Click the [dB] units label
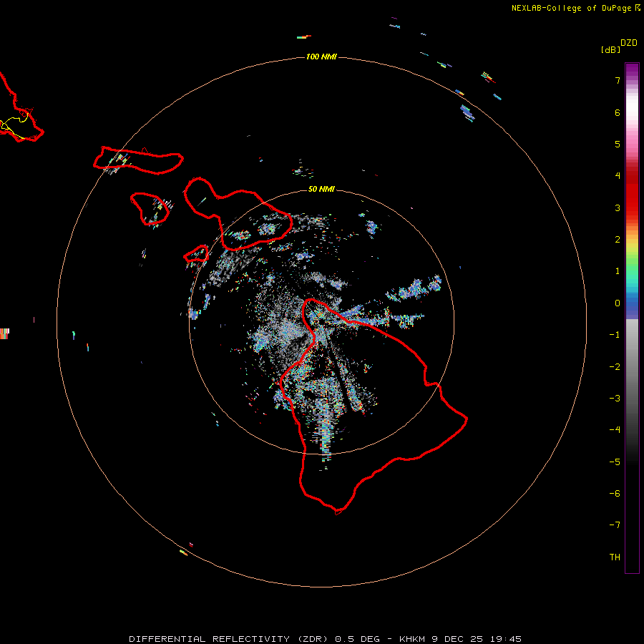Screen dimensions: 644x644 (x=610, y=49)
